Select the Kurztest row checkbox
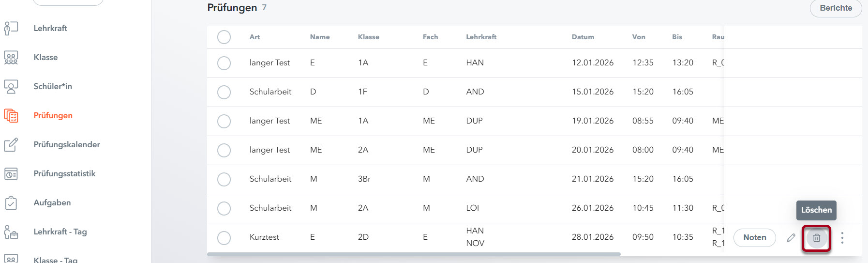Viewport: 868px width, 263px height. (x=224, y=238)
